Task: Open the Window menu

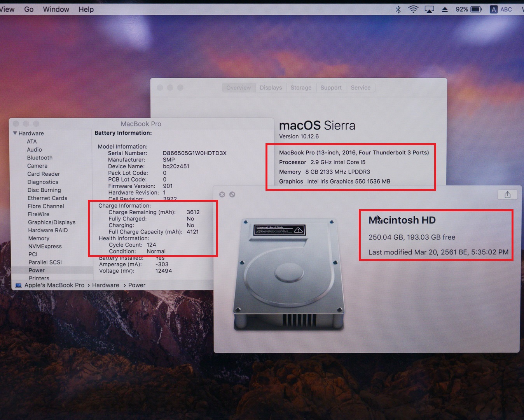Action: pos(56,9)
